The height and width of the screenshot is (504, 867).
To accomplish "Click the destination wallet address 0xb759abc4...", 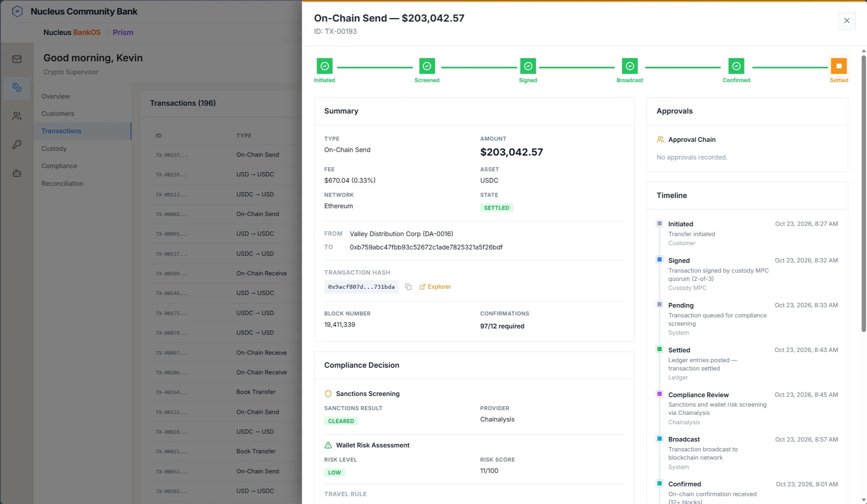I will click(426, 247).
